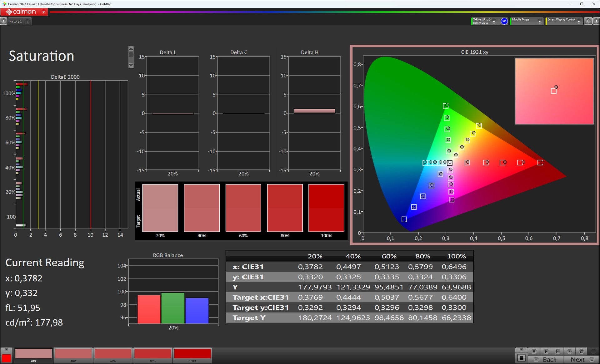Click the blue primary target point on CIE diagram
The image size is (600, 364).
[x=404, y=219]
